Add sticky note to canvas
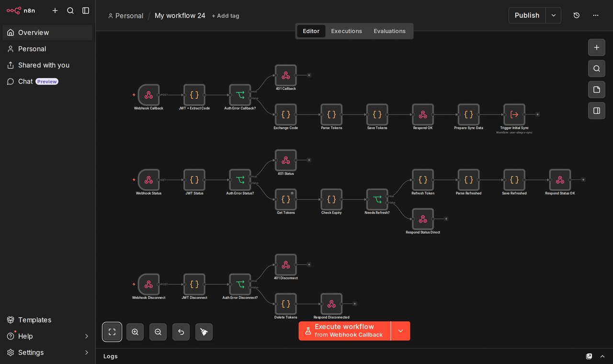Screen dimensions: 613x364 (597, 90)
